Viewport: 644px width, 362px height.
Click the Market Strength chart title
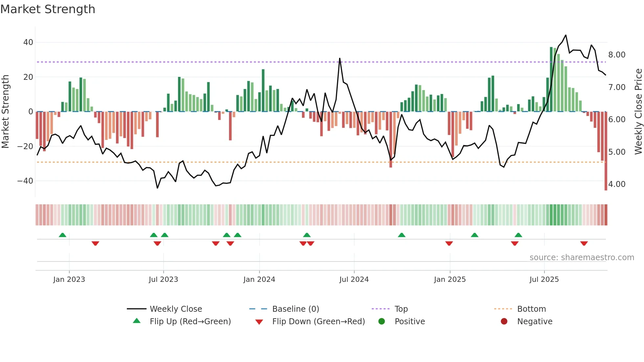48,9
